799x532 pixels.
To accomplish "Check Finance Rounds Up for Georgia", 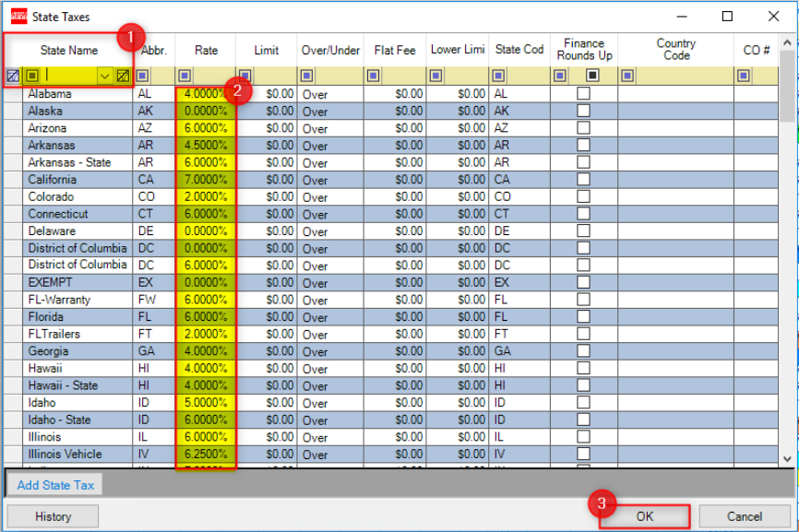I will (583, 350).
